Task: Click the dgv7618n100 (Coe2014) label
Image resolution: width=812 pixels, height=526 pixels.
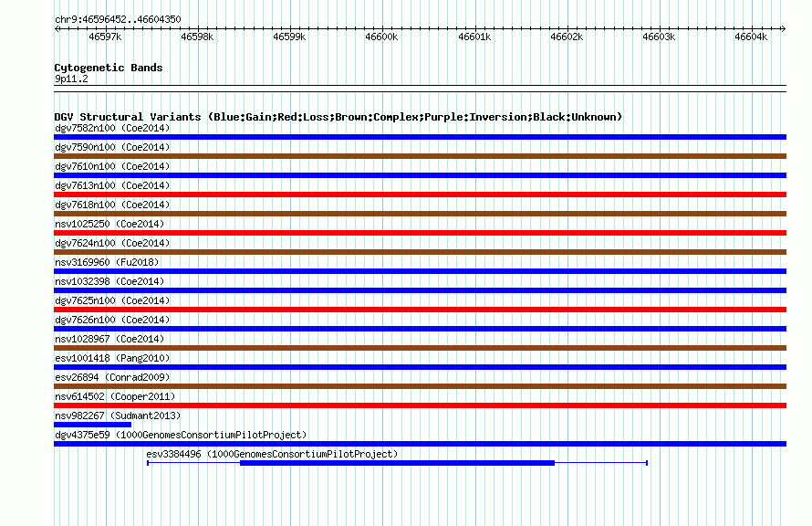Action: (x=112, y=205)
